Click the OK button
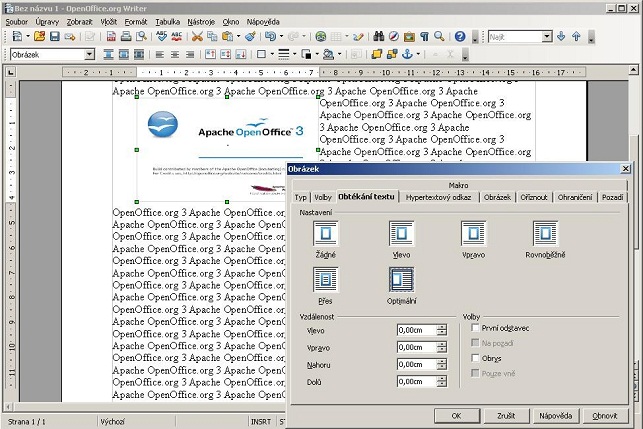Screen dimensions: 643x429 pyautogui.click(x=455, y=414)
